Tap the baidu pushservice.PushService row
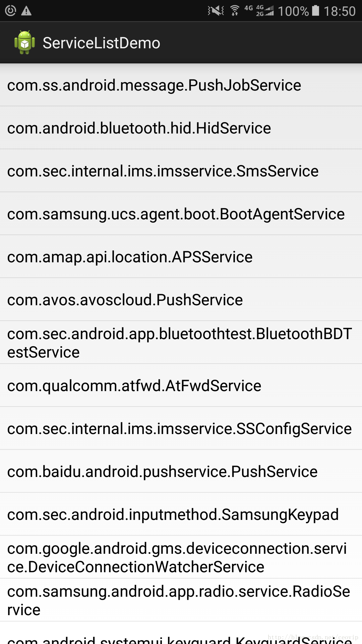Viewport: 362px width, 644px height. tap(181, 471)
